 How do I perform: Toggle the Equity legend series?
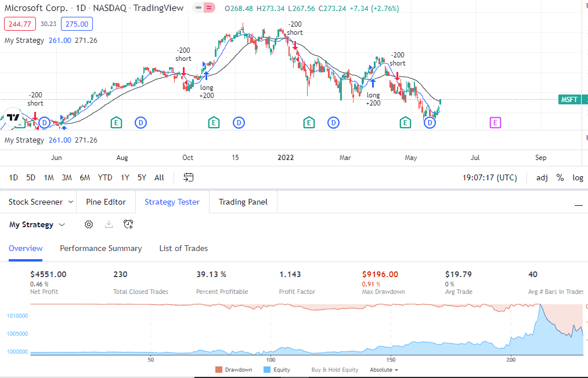click(x=277, y=370)
